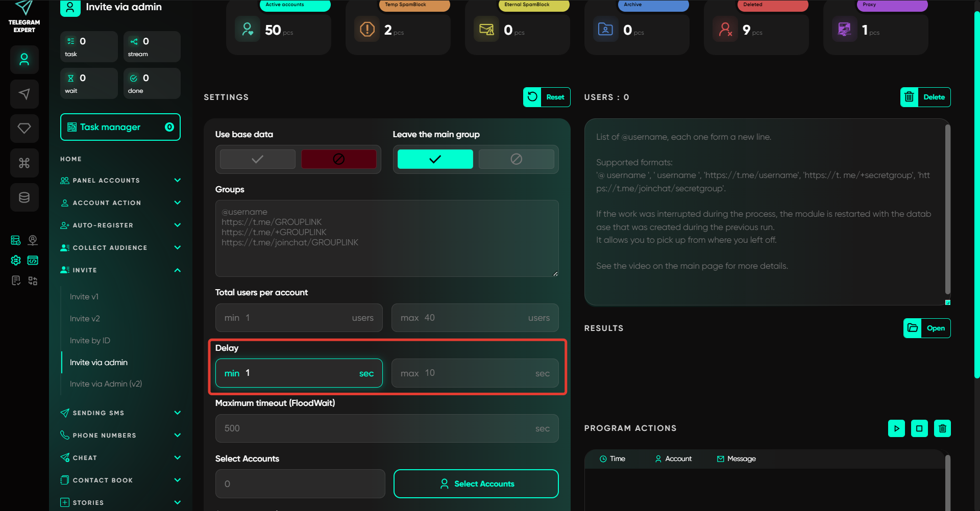Disable Use base data with red option
Screen dimensions: 980x511
[338, 159]
